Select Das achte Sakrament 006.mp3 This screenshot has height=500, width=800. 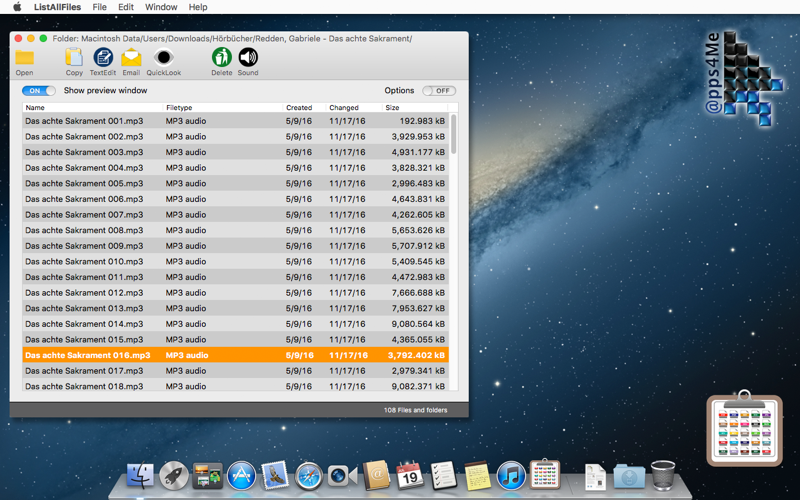(235, 199)
